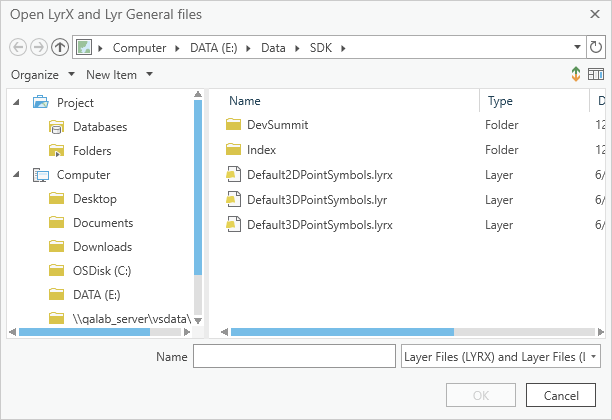Select Default3DPointSymbols.lyrx file name
The height and width of the screenshot is (420, 612).
coord(320,224)
